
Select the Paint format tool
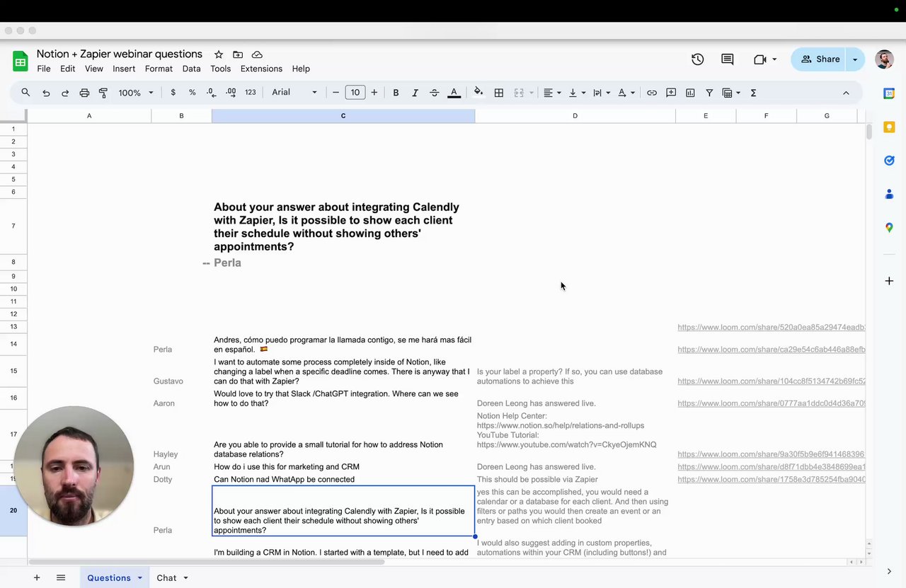[x=103, y=93]
